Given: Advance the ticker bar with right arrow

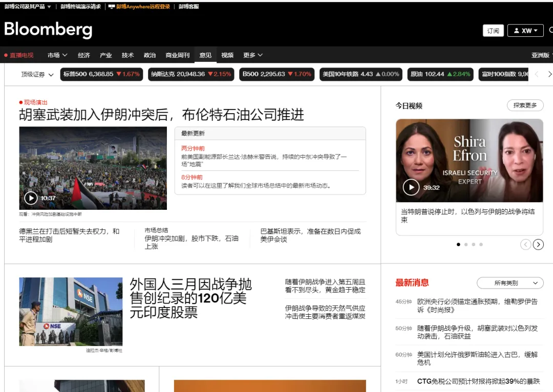Looking at the screenshot, I should pos(549,74).
